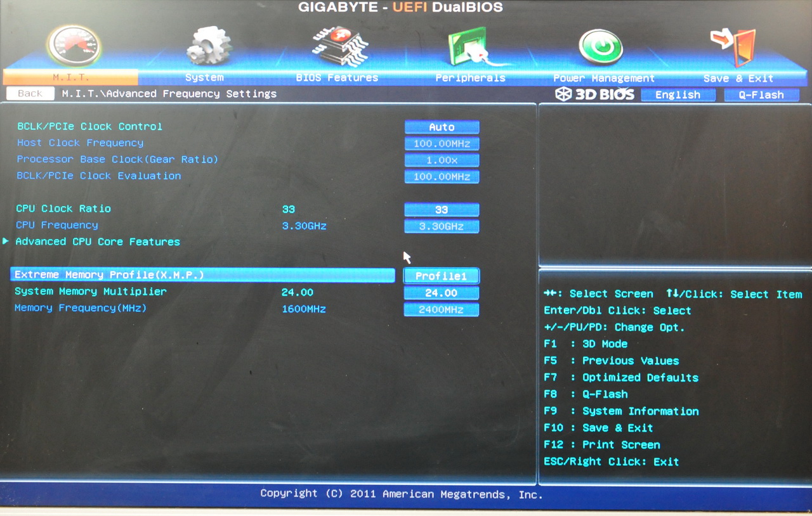Viewport: 812px width, 516px height.
Task: Click the Power Management green button icon
Action: [x=601, y=47]
